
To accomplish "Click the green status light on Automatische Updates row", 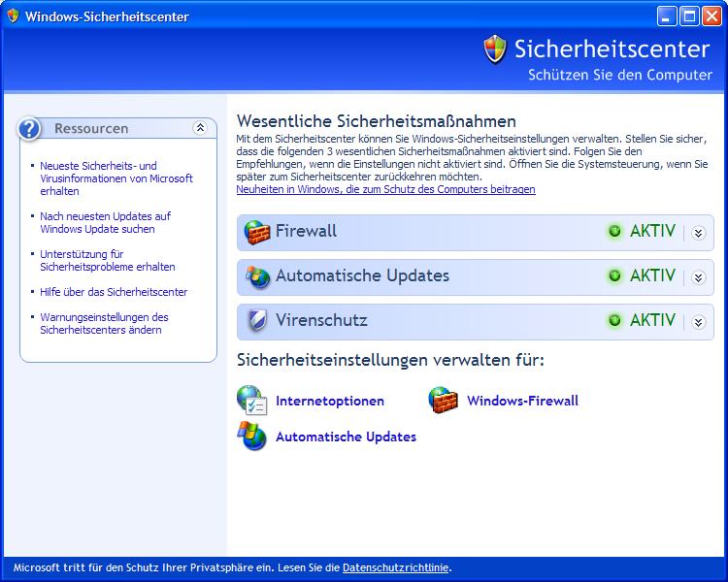I will pos(614,275).
